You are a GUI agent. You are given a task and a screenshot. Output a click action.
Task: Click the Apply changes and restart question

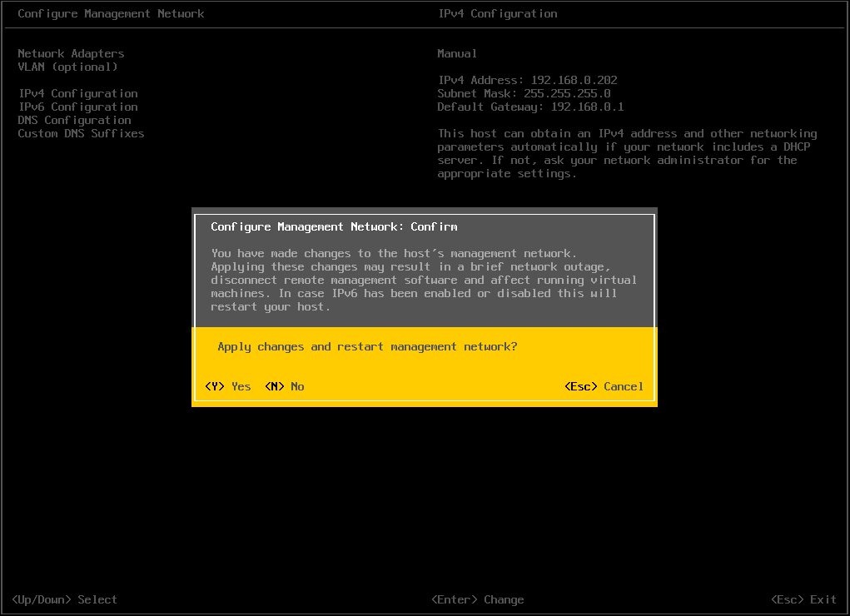[367, 347]
